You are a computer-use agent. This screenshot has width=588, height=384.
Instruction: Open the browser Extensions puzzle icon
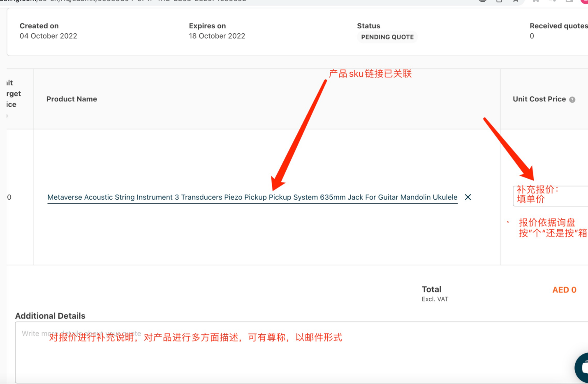535,1
